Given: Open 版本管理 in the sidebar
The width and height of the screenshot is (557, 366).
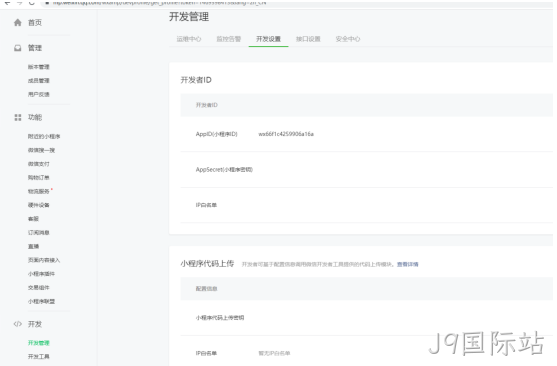Looking at the screenshot, I should pyautogui.click(x=39, y=67).
